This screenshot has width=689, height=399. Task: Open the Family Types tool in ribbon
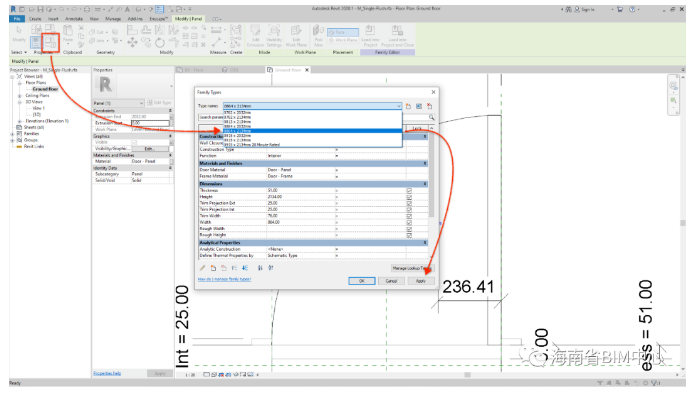(x=51, y=42)
